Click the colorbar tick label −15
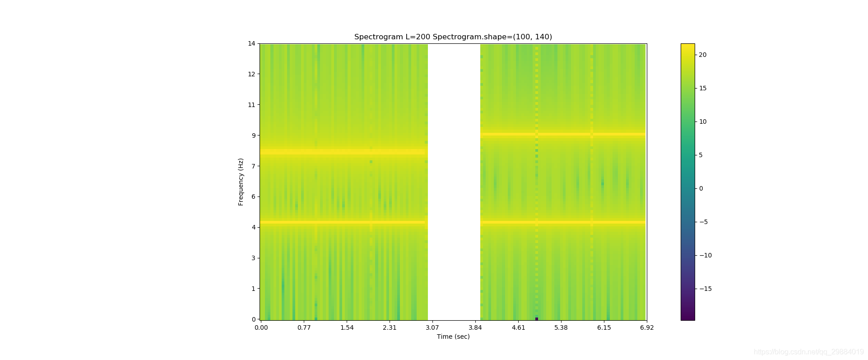868x360 pixels. click(x=705, y=289)
